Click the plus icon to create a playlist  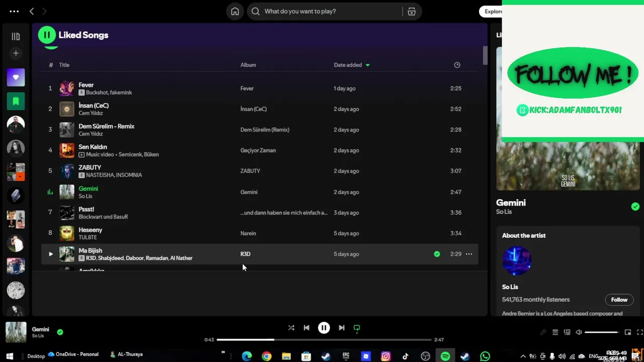coord(16,53)
